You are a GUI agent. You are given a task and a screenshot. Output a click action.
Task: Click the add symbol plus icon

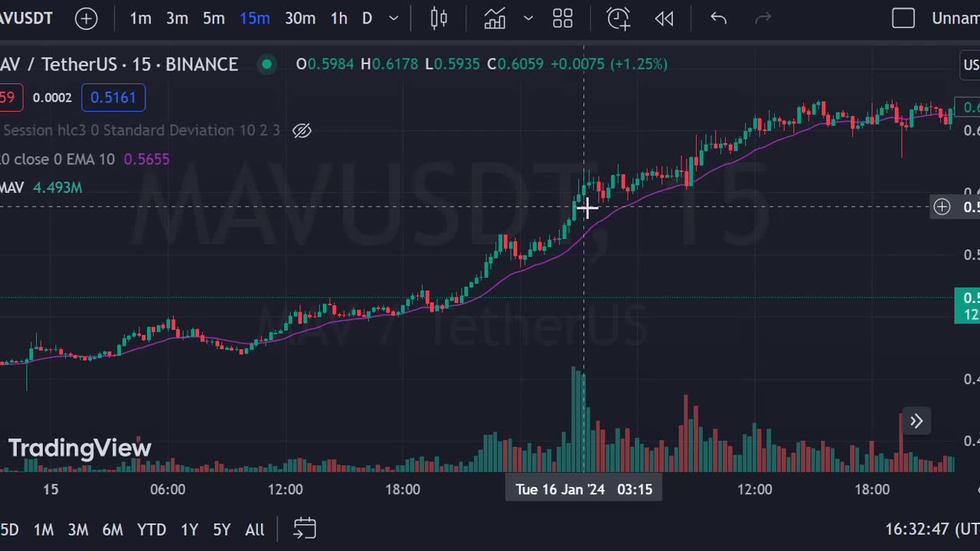click(86, 18)
